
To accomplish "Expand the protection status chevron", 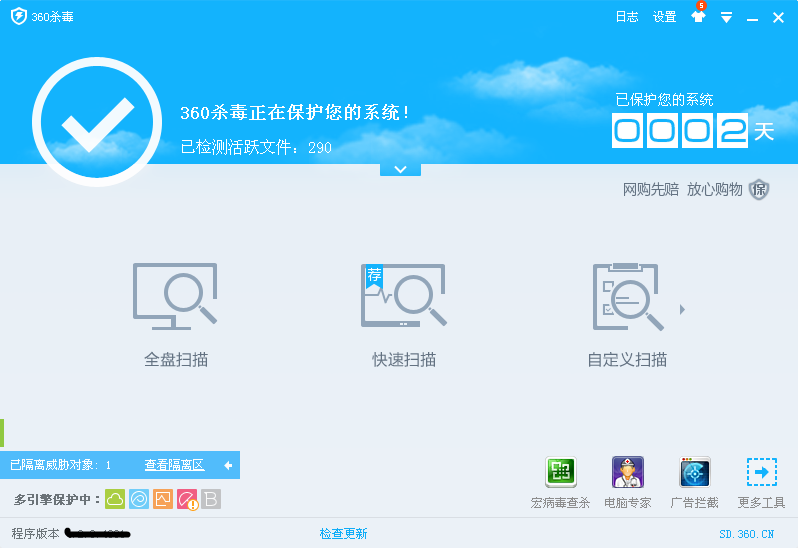I will (400, 169).
